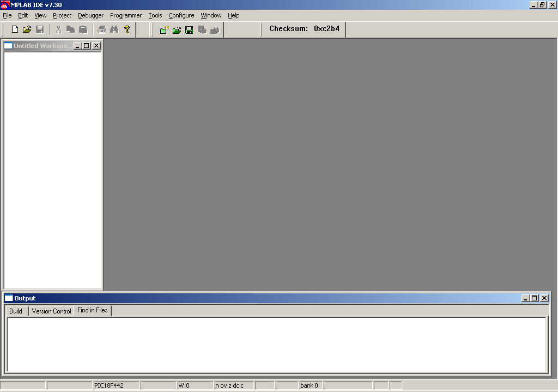Image resolution: width=558 pixels, height=392 pixels.
Task: Click the New File toolbar icon
Action: click(15, 29)
